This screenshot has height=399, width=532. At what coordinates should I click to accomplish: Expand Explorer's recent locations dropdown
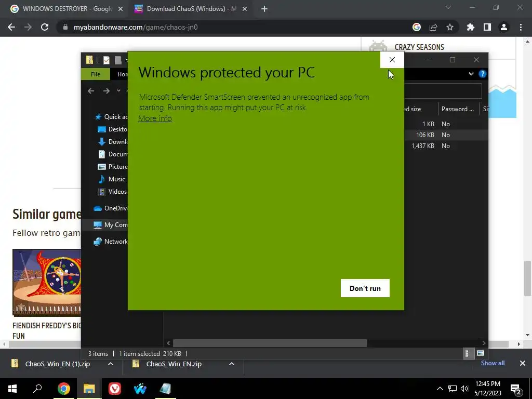click(118, 90)
